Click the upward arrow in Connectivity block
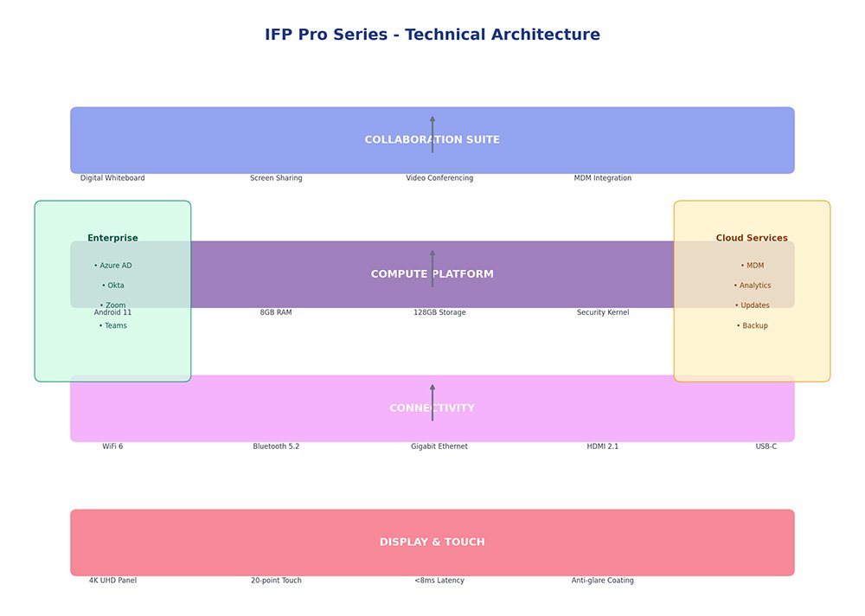 [x=432, y=402]
